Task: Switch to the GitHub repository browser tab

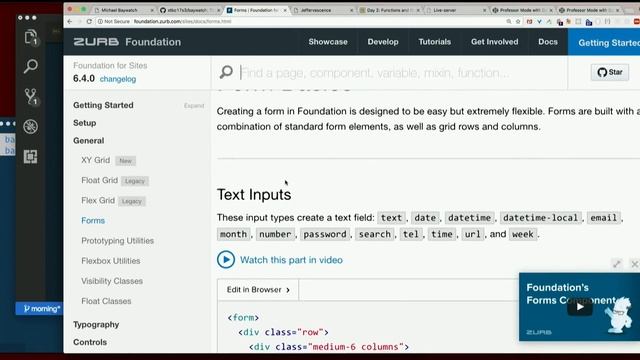Action: (190, 10)
